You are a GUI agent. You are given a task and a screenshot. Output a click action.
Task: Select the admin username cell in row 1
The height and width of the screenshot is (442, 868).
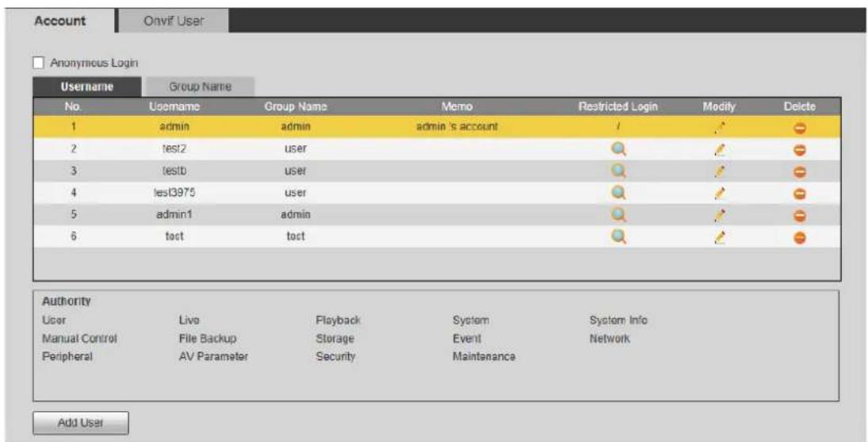(x=174, y=127)
